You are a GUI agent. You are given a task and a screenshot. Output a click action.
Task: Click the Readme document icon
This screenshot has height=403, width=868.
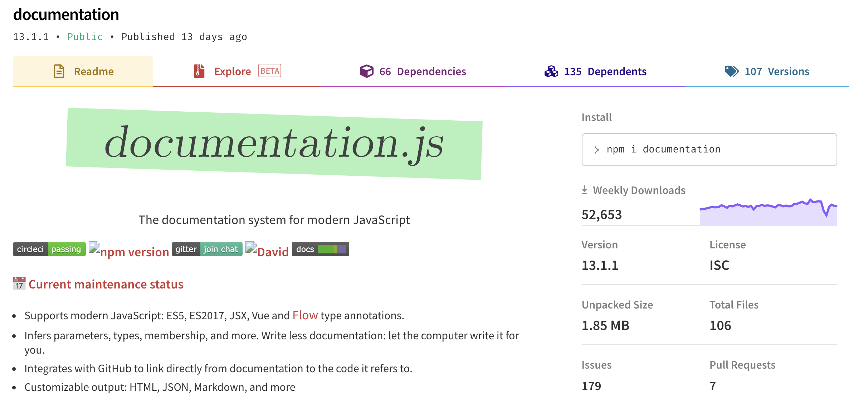point(59,71)
